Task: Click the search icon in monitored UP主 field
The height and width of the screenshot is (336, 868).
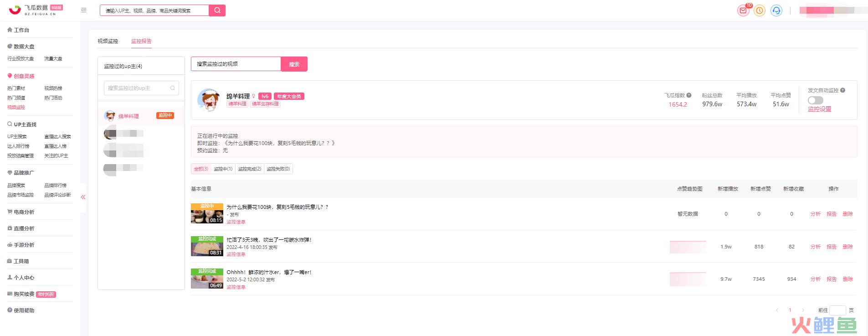Action: point(172,88)
